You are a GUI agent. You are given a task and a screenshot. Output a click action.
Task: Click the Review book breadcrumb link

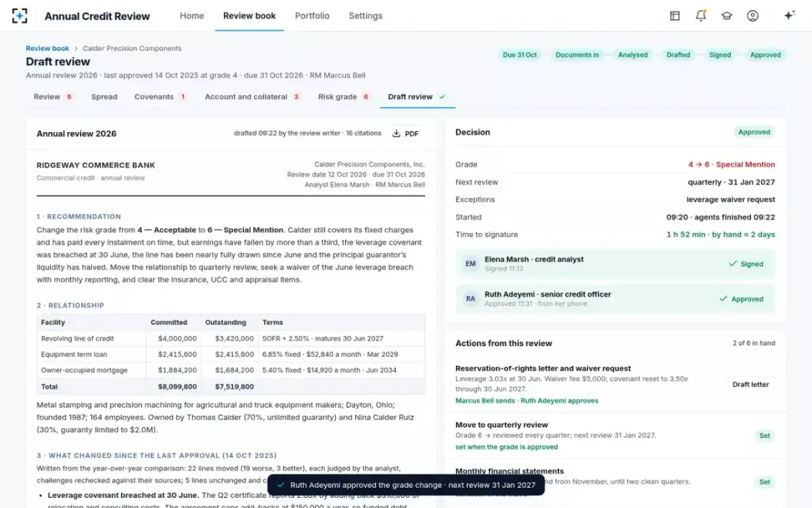[x=47, y=49]
